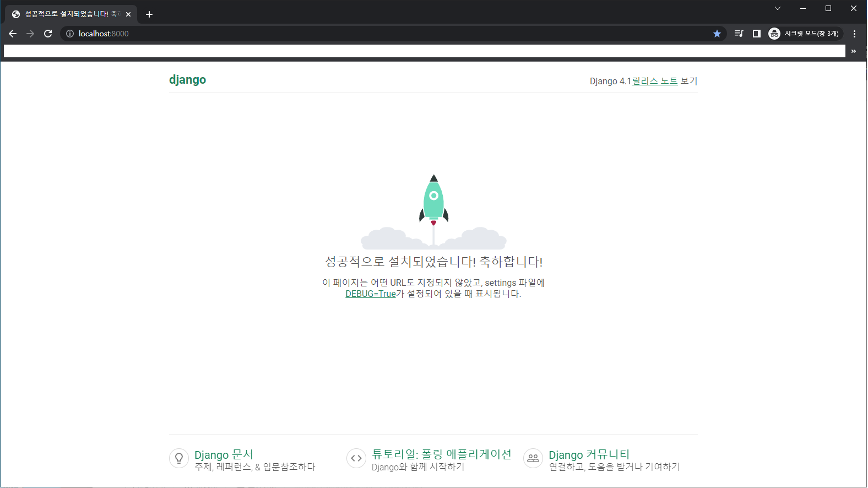Image resolution: width=868 pixels, height=488 pixels.
Task: Close the Django success tab
Action: 128,14
